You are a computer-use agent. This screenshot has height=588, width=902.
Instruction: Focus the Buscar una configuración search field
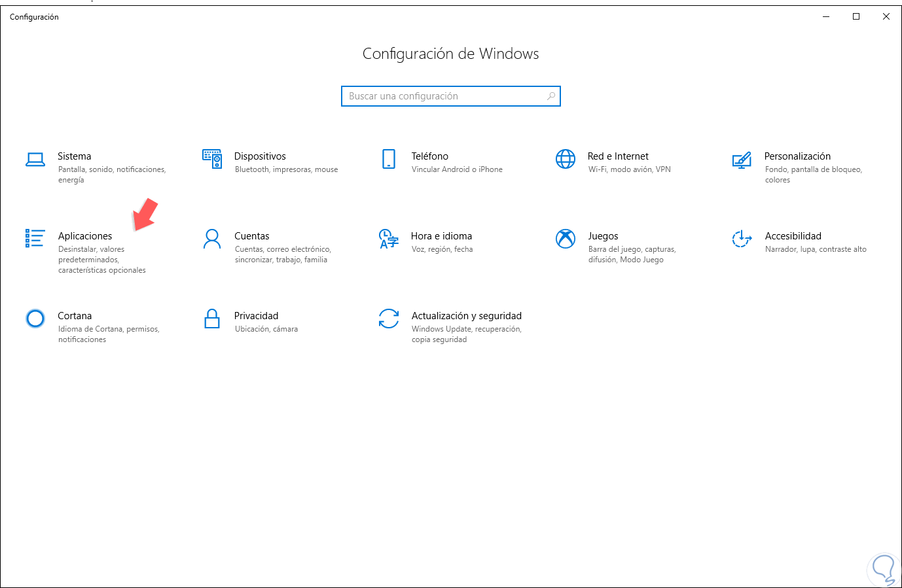pos(445,96)
